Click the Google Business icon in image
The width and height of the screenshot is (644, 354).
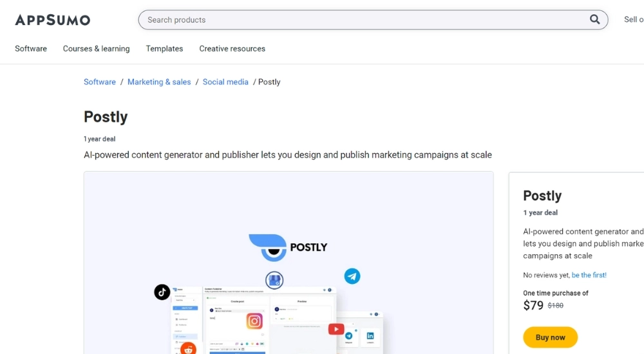coord(274,280)
